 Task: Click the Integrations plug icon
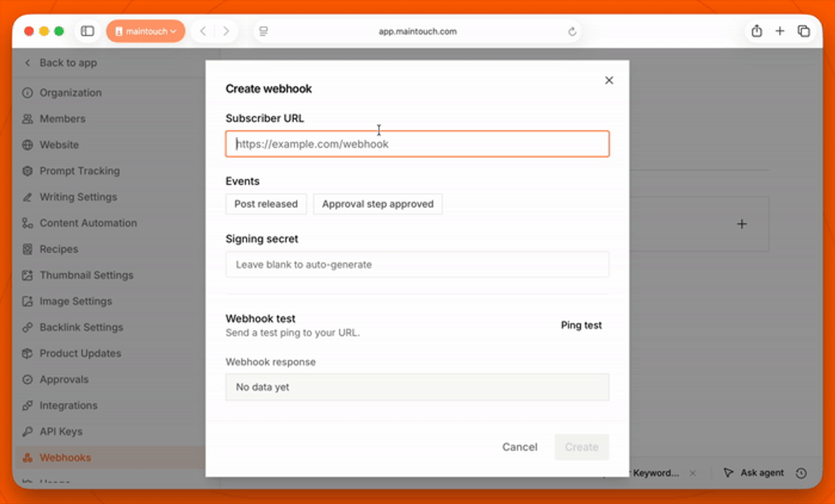tap(27, 406)
